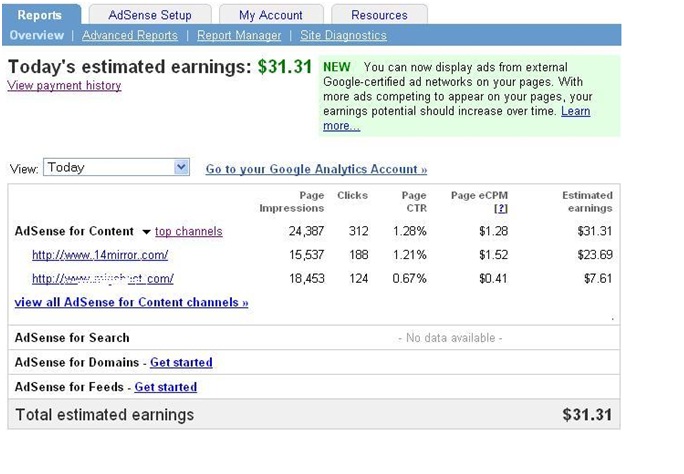Click the 18,453 page impressions value
Screen dimensions: 684x474
[307, 278]
